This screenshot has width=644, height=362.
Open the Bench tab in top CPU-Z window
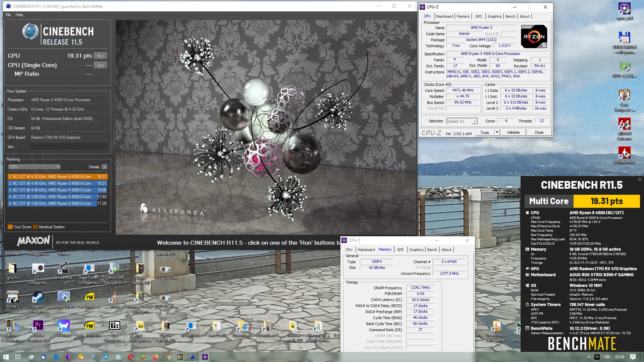[x=510, y=16]
